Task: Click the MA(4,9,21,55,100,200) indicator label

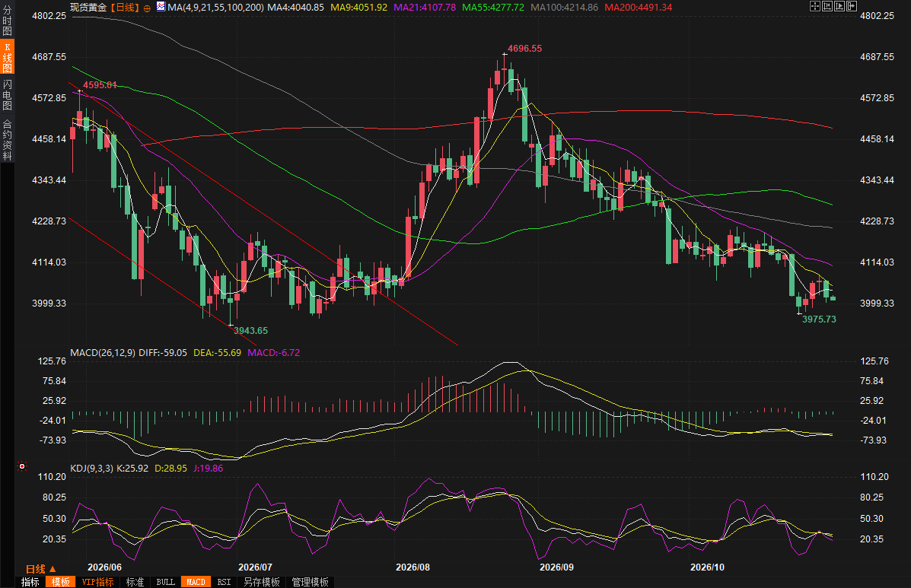Action: pyautogui.click(x=215, y=8)
